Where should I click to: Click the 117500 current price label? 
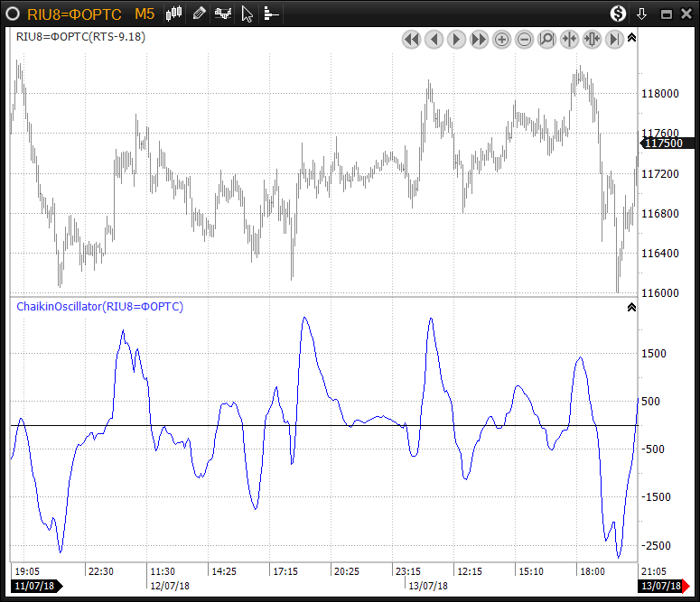coord(665,144)
